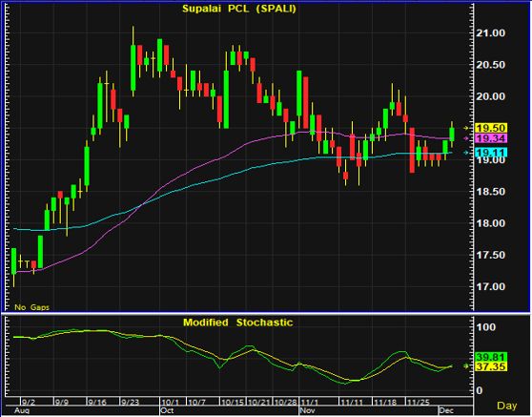Viewport: 532px width, 417px height.
Task: Click the green 39.81 stochastic value label
Action: (491, 357)
